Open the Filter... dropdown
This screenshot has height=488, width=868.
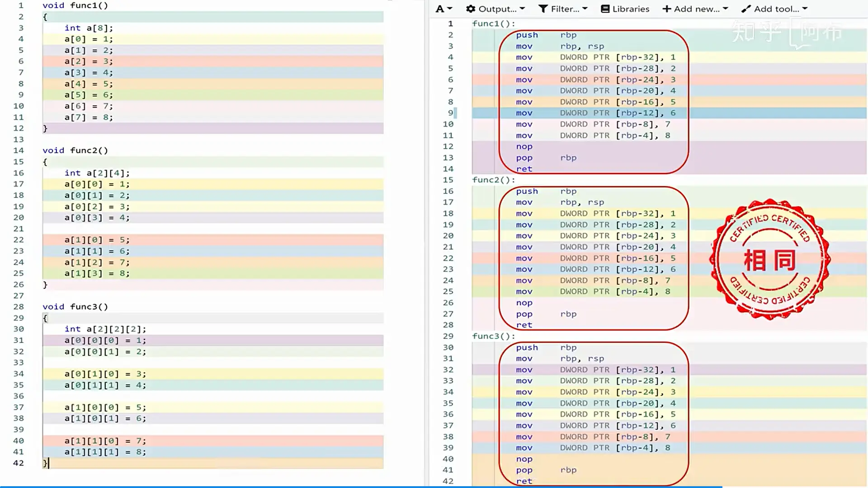tap(563, 9)
